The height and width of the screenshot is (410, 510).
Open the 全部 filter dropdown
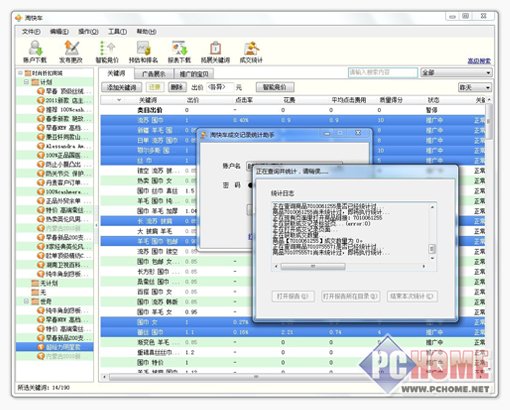coord(456,72)
